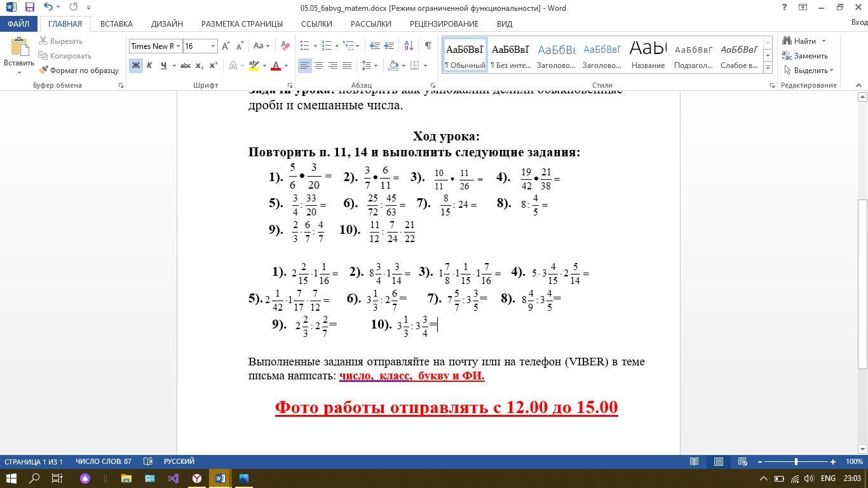Collapse the ribbon with the arrow

[x=859, y=85]
